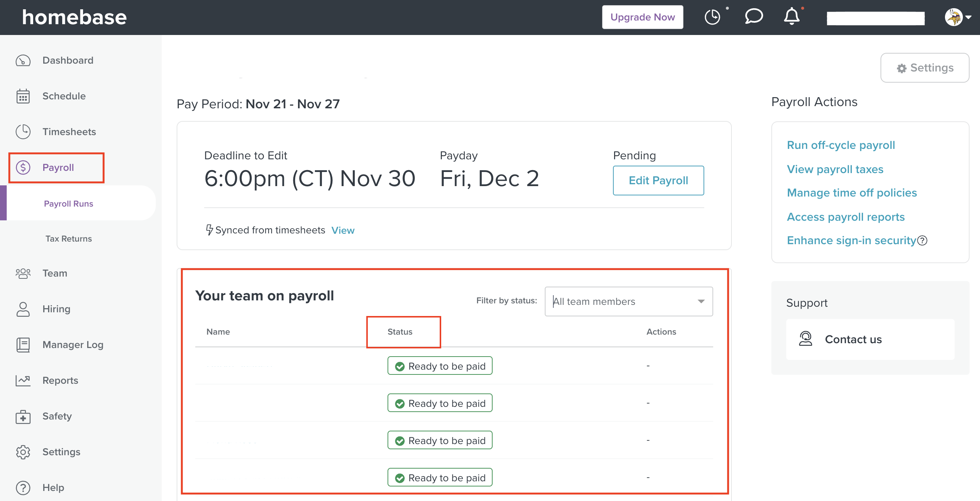Click the filter dropdown arrow
Image resolution: width=980 pixels, height=501 pixels.
tap(701, 301)
